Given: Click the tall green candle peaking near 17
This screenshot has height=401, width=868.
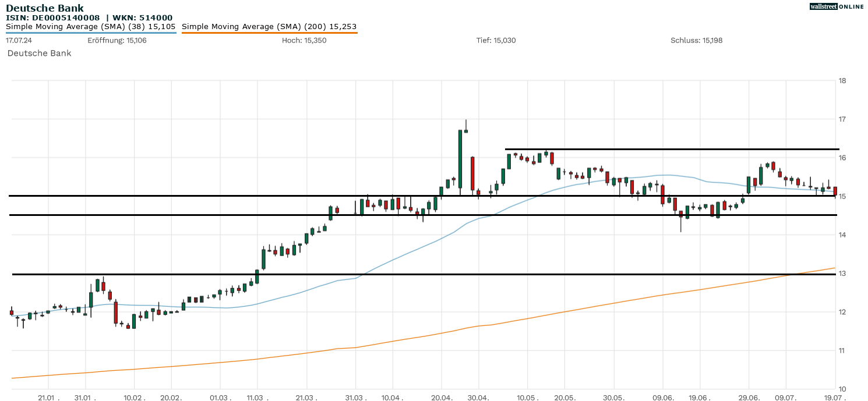Looking at the screenshot, I should [x=460, y=158].
